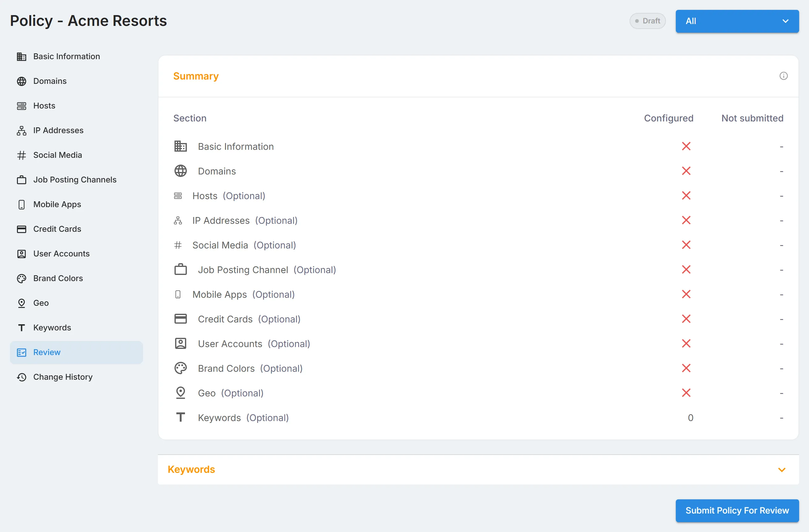The width and height of the screenshot is (809, 532).
Task: Click the Configured column header
Action: coord(669,118)
